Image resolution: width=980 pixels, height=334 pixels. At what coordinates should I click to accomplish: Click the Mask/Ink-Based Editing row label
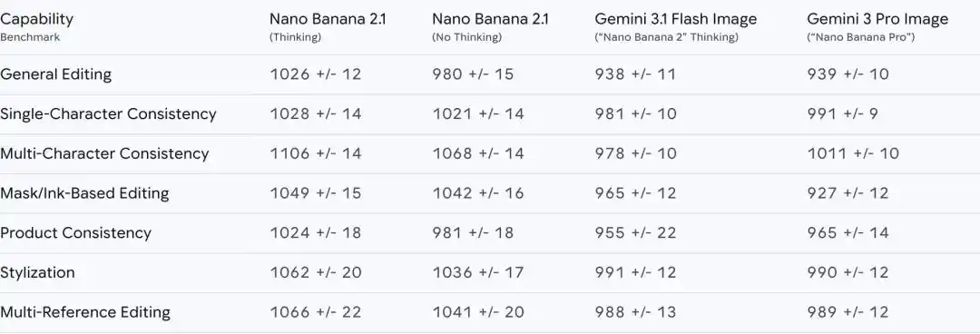pyautogui.click(x=84, y=193)
